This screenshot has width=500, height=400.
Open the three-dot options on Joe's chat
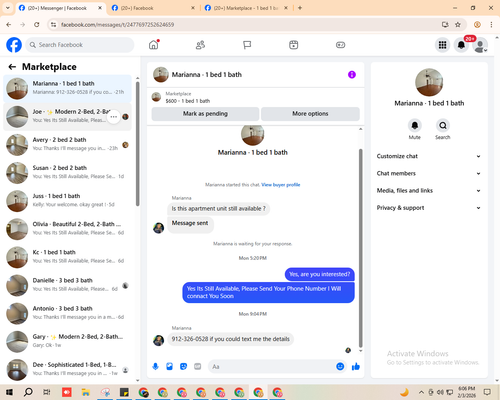pos(114,117)
